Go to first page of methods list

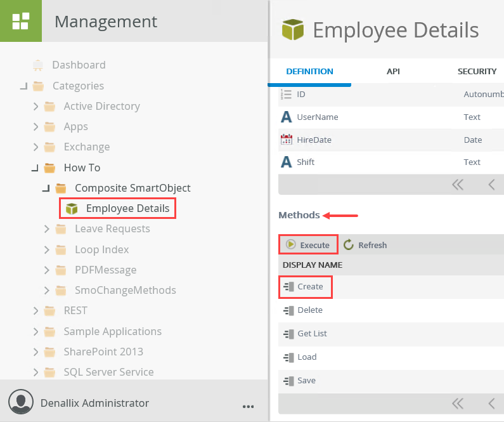pyautogui.click(x=458, y=404)
